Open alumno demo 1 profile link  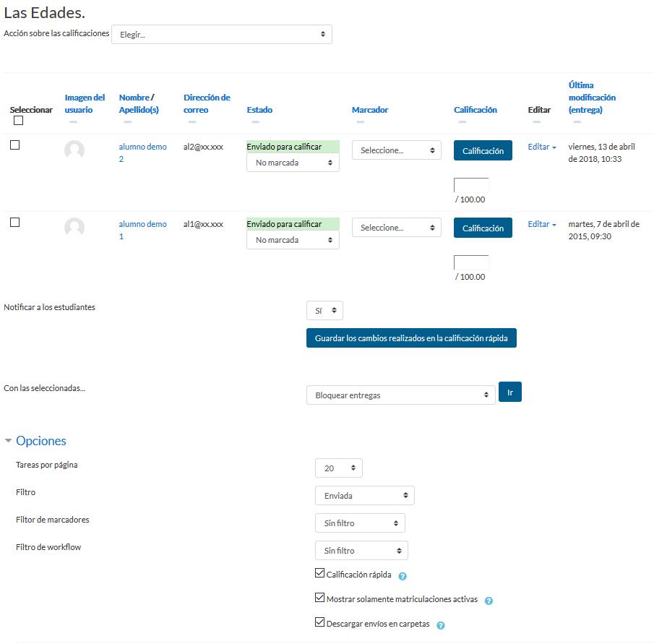142,231
